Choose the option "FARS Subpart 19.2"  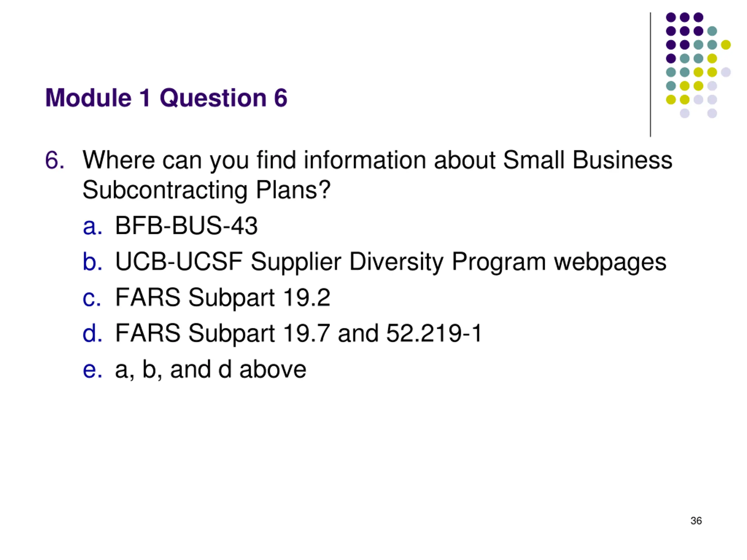pyautogui.click(x=223, y=297)
